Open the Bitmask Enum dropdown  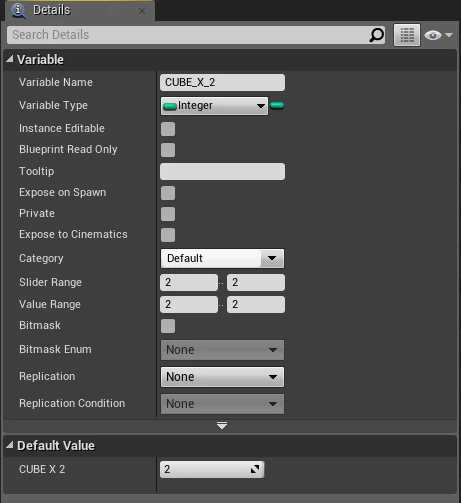coord(222,350)
